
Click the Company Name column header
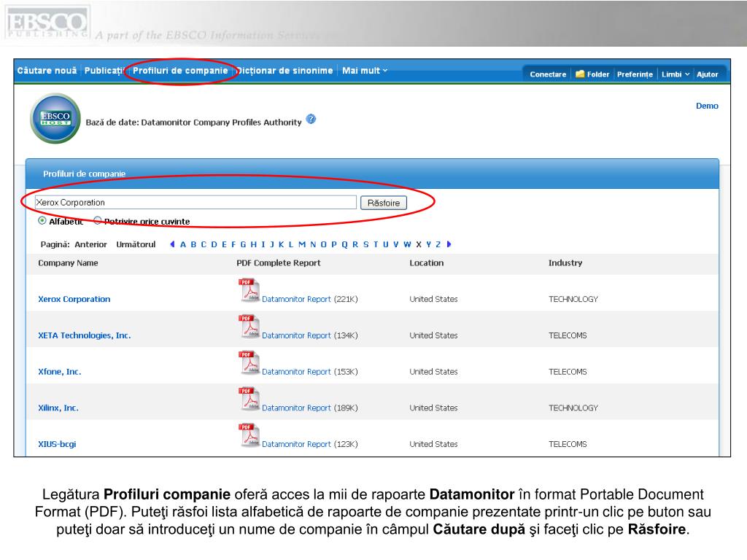68,262
